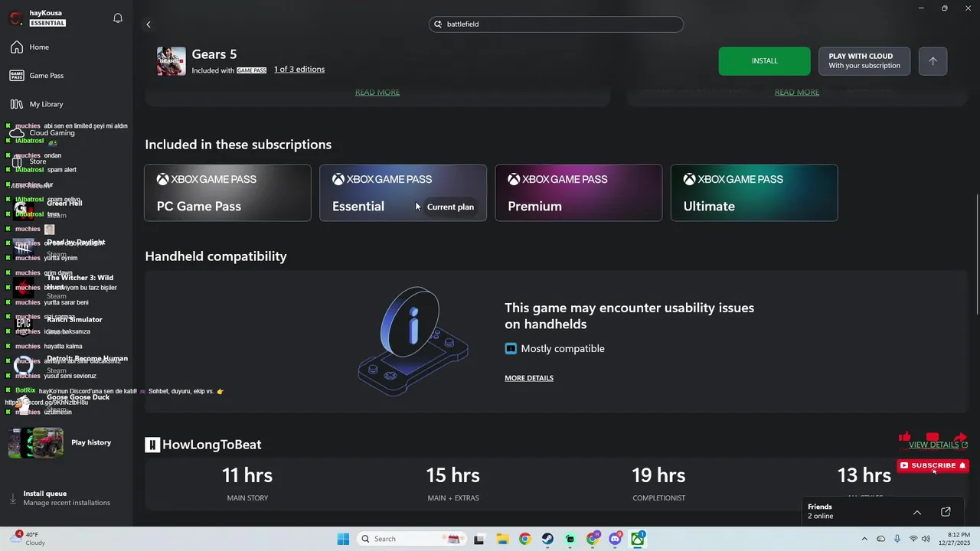
Task: Click the Install queue download icon
Action: point(13,498)
